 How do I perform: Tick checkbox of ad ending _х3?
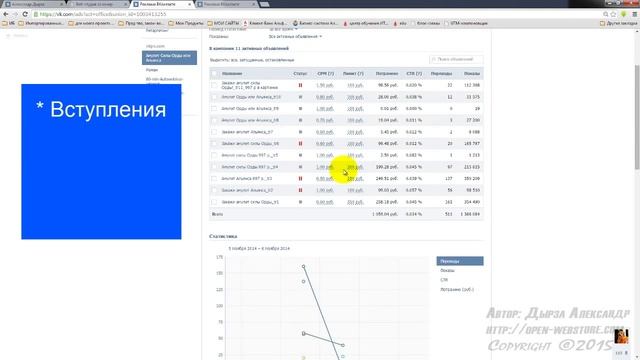point(214,178)
